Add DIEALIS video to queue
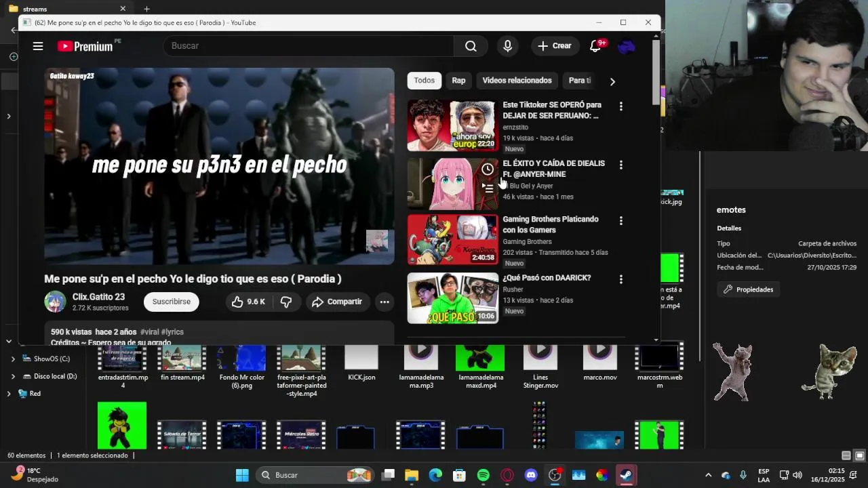868x488 pixels. [x=488, y=188]
